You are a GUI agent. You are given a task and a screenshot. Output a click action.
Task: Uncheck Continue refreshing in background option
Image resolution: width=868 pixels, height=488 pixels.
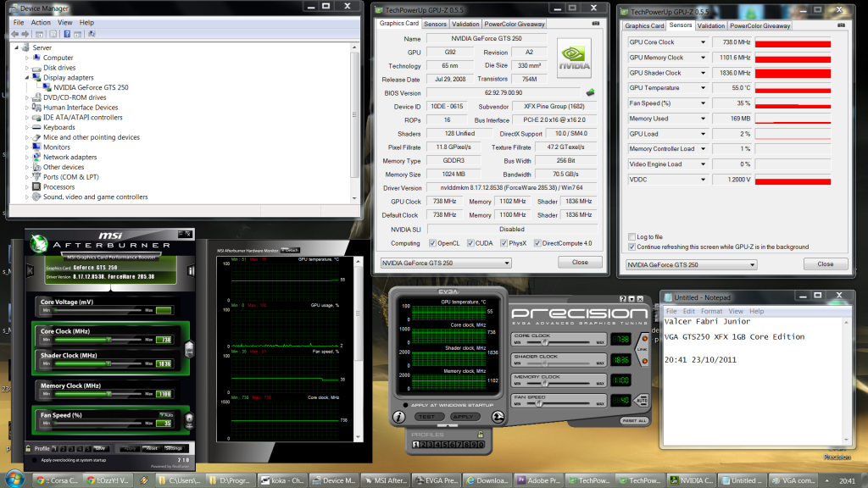(632, 247)
